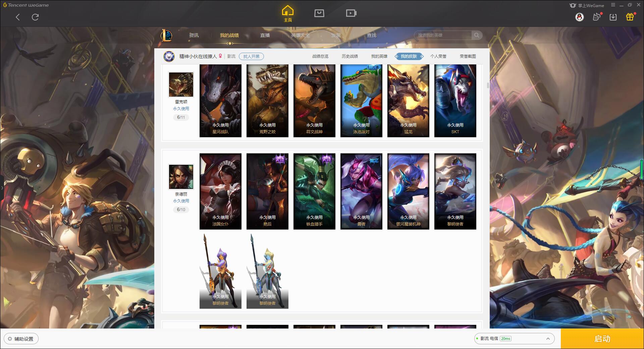The image size is (644, 349).
Task: Open the gift box icon
Action: click(630, 17)
